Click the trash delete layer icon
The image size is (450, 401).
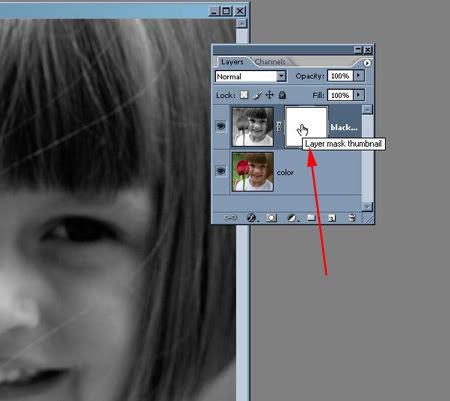pos(352,218)
